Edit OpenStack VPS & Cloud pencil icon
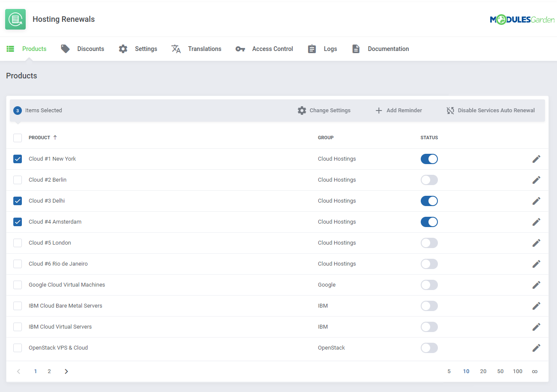Viewport: 557px width, 392px height. (536, 348)
